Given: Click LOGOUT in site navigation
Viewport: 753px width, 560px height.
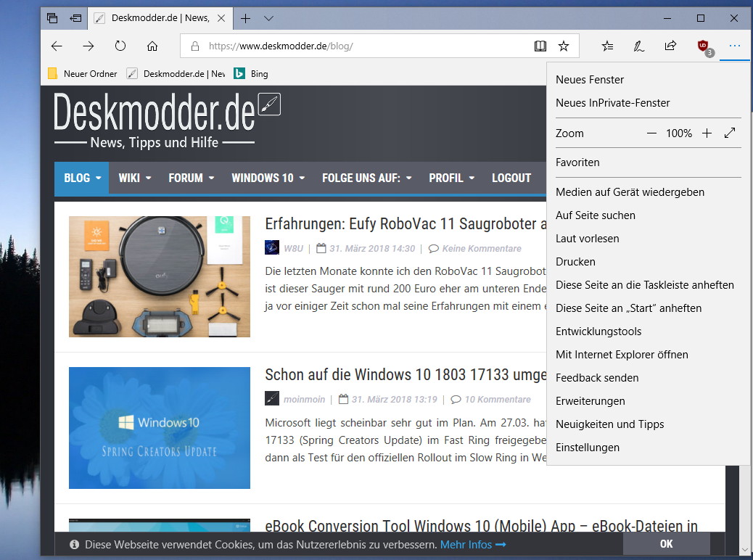Looking at the screenshot, I should [x=511, y=178].
